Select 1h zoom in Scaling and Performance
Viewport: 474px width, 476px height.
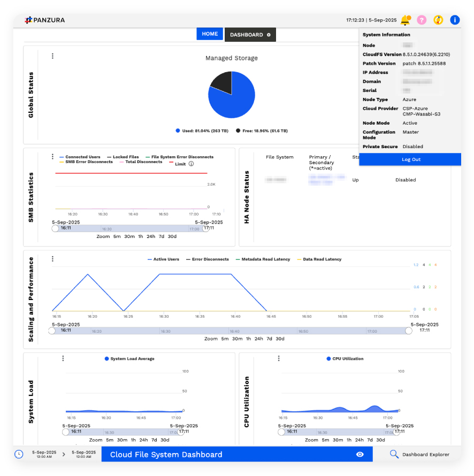(248, 339)
